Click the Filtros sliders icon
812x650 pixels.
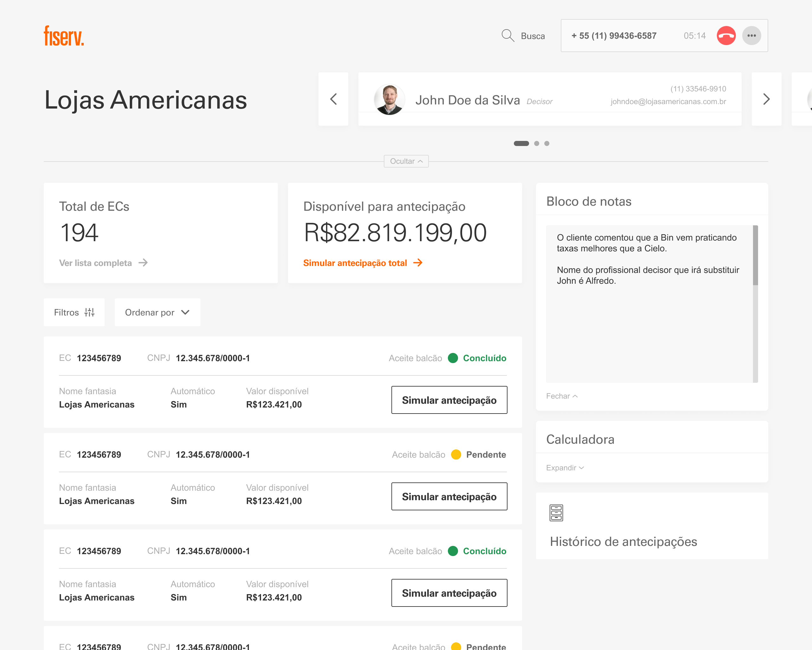89,312
